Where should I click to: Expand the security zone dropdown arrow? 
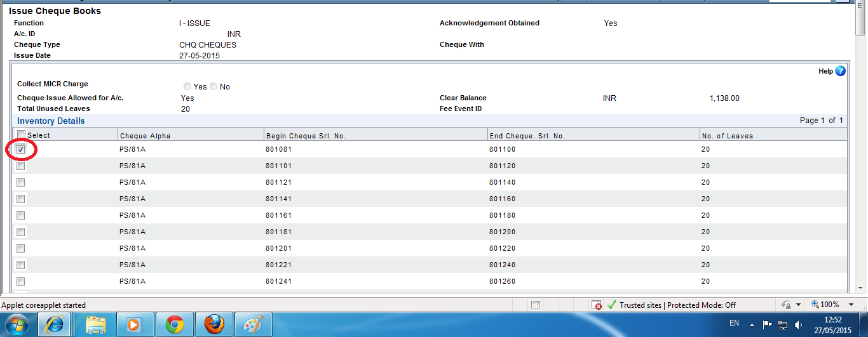(798, 305)
